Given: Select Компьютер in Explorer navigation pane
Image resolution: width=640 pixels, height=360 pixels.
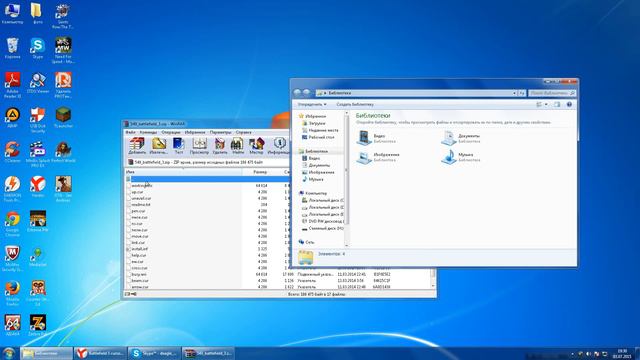Looking at the screenshot, I should [x=316, y=193].
